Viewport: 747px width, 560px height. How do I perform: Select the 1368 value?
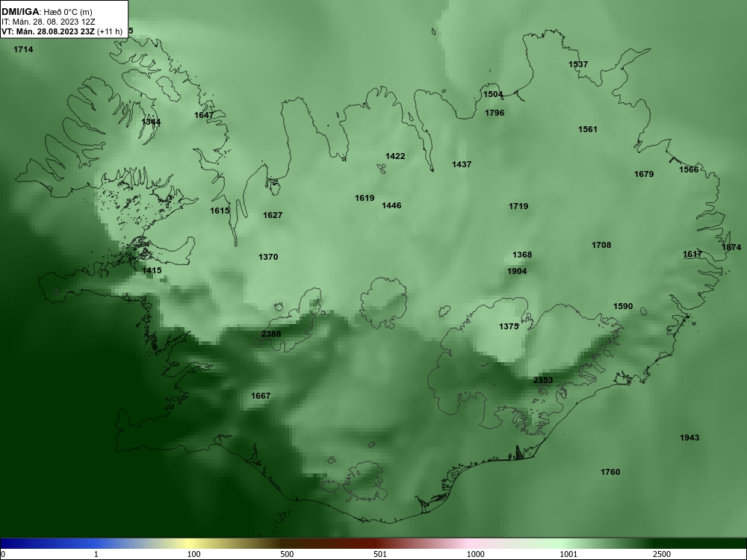point(522,255)
